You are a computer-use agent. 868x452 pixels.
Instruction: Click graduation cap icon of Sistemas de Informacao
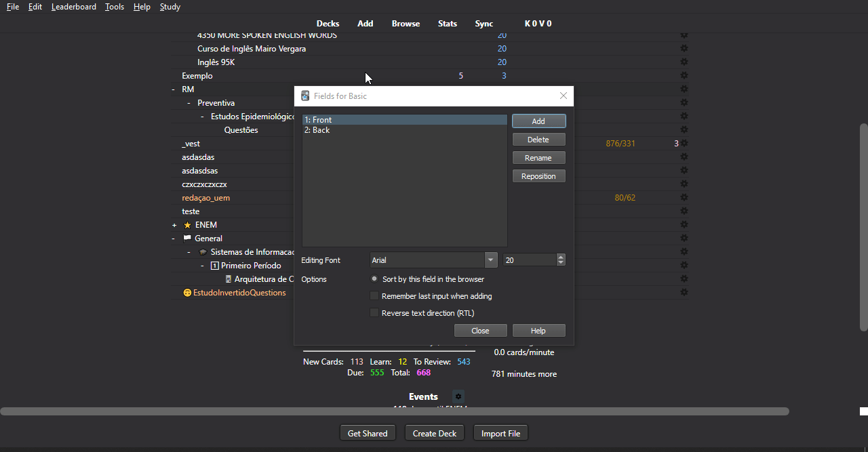[203, 252]
